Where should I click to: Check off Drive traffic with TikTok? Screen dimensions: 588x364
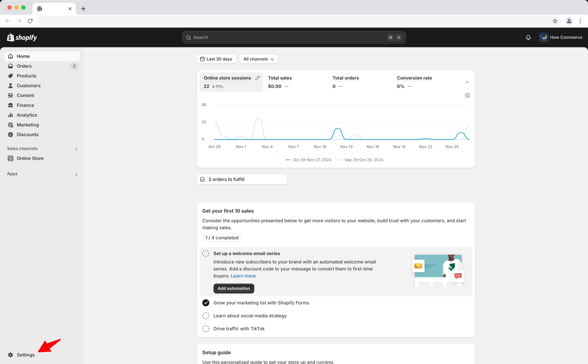tap(206, 329)
